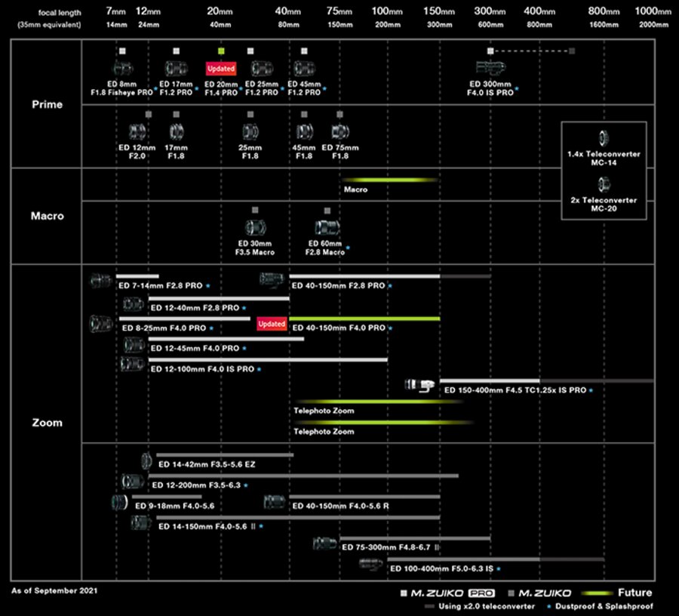
Task: Select the Macro category row label
Action: (47, 216)
